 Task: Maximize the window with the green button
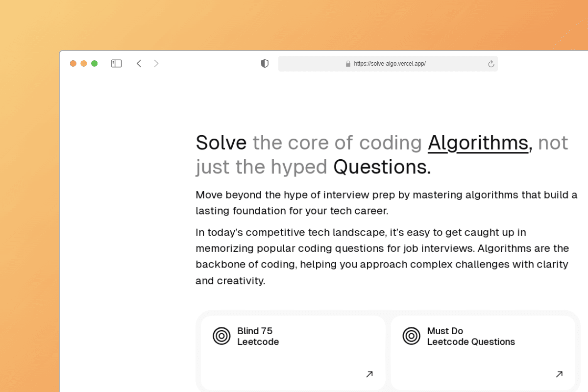[95, 64]
